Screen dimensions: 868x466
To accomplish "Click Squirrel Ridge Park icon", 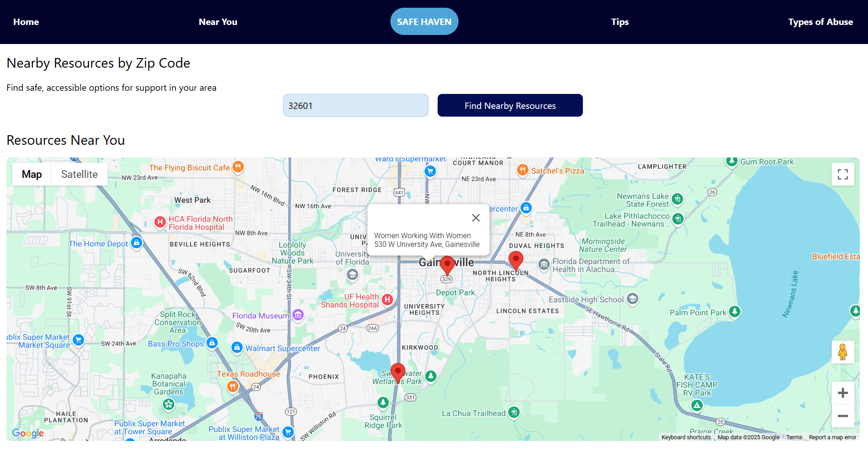I will [383, 402].
